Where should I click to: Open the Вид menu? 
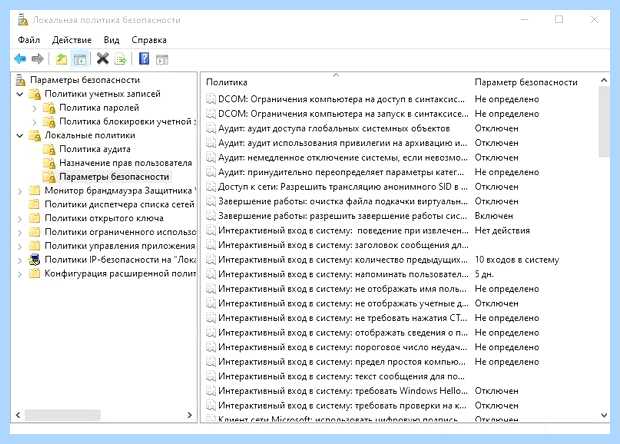point(112,40)
